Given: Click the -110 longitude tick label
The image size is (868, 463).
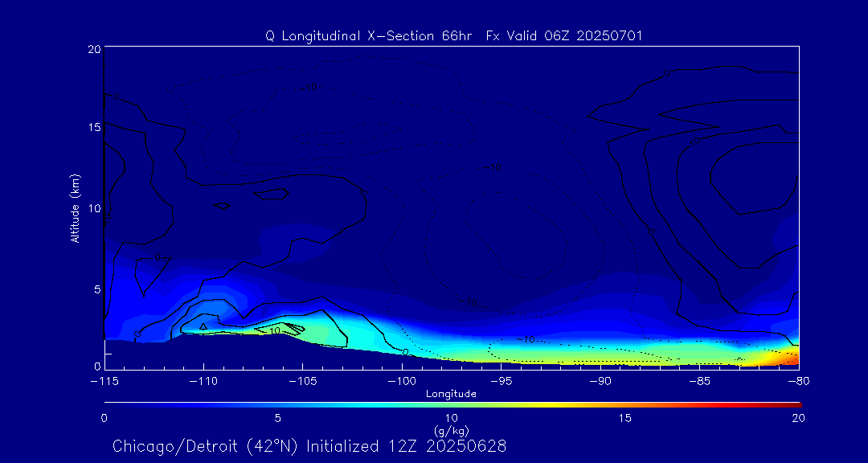Looking at the screenshot, I should (x=203, y=382).
